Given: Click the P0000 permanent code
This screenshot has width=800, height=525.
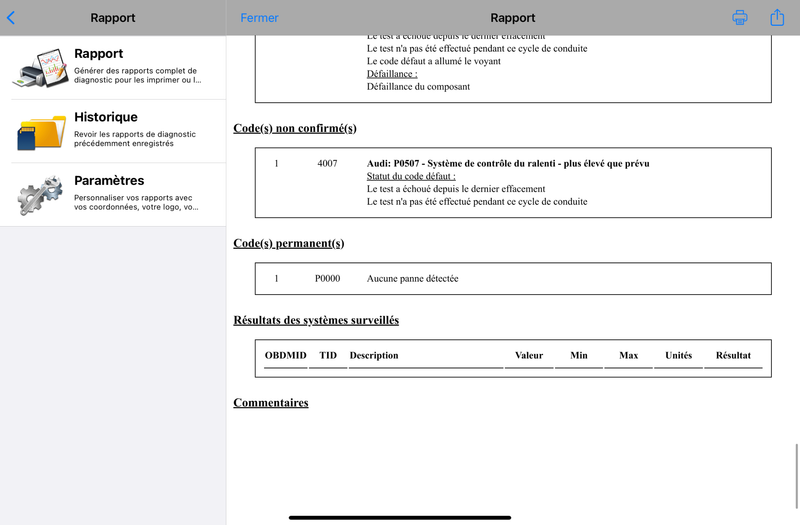Looking at the screenshot, I should click(x=327, y=279).
